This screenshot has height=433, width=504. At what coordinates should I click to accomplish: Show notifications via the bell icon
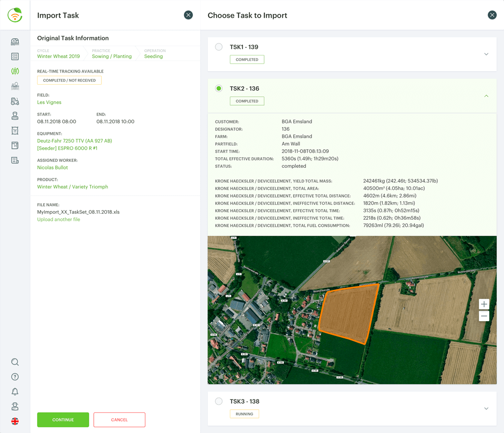coord(15,392)
